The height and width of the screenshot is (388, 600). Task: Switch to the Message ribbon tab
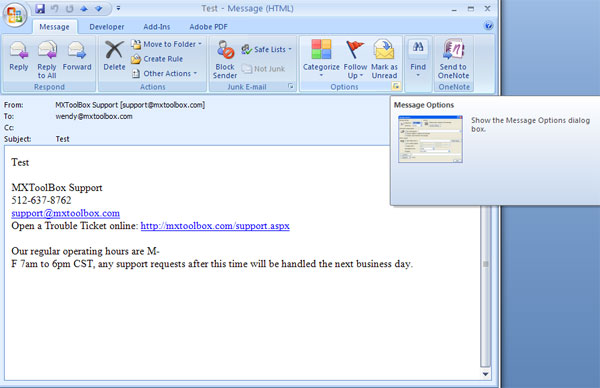pos(54,27)
